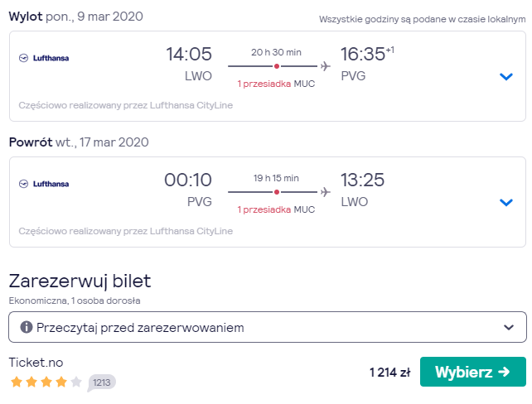532x404 pixels.
Task: Click Lufthansa logo on outbound flight
Action: point(44,58)
